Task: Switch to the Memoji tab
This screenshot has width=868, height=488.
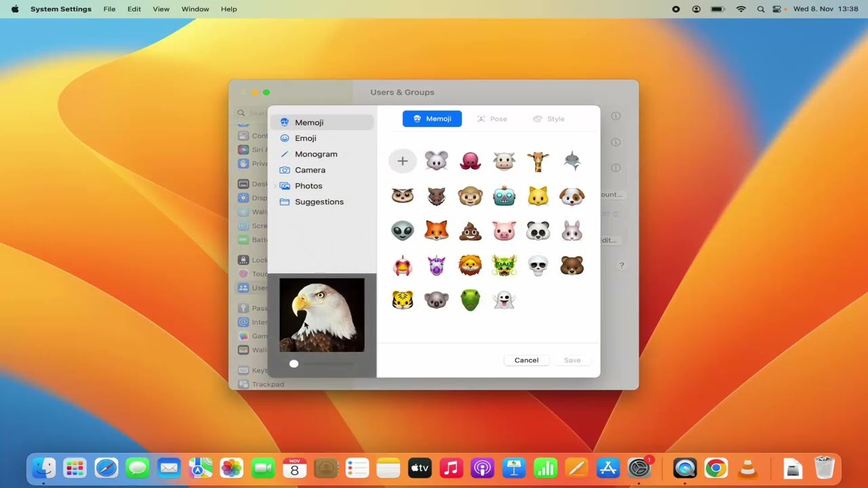Action: point(432,119)
